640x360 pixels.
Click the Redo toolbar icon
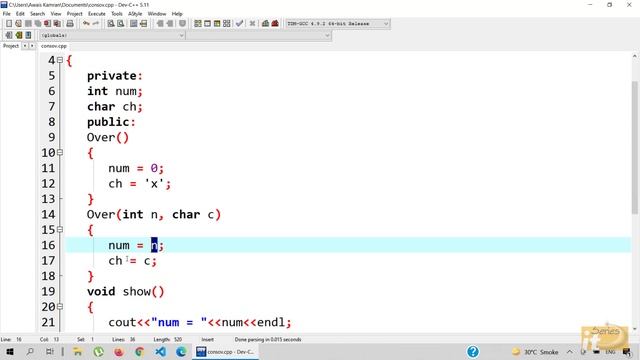(96, 24)
